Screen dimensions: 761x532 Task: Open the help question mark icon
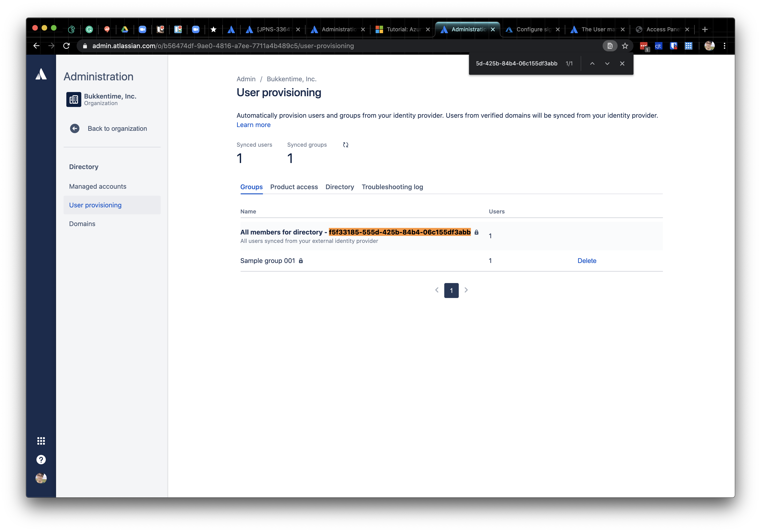click(x=41, y=459)
